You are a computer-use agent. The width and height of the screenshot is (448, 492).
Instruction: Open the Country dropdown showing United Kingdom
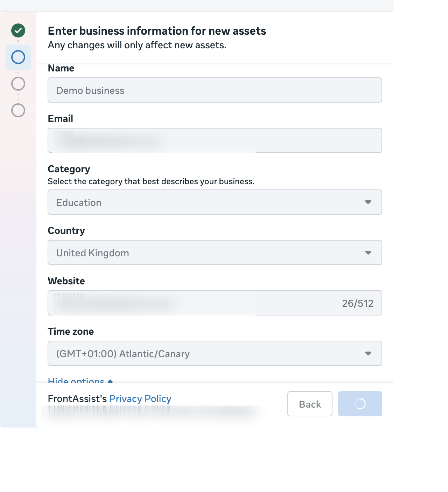[x=215, y=252]
